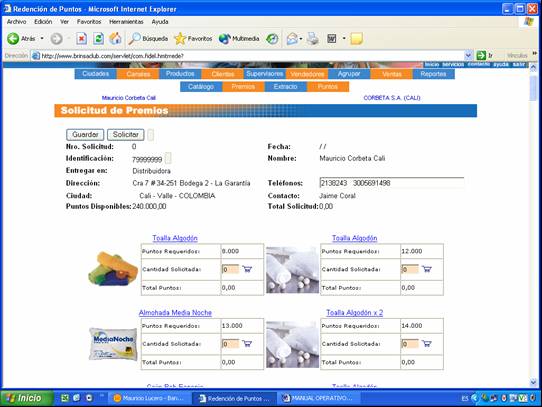The image size is (542, 407).
Task: Add Almohada Media Noche to cart
Action: [247, 343]
